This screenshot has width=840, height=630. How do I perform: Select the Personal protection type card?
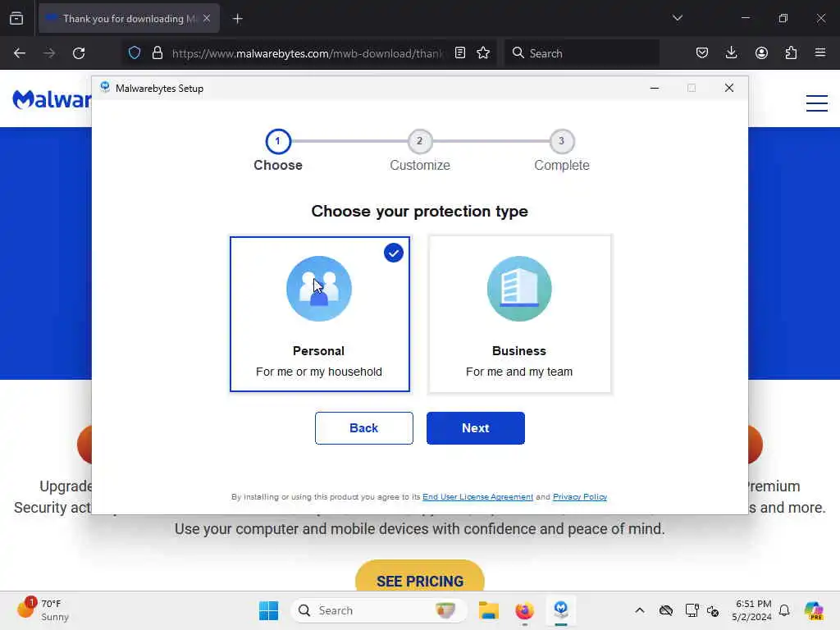coord(320,314)
